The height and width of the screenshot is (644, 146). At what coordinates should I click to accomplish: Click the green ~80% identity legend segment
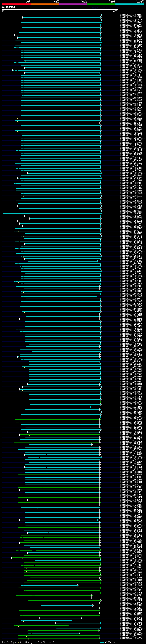(x=101, y=4)
